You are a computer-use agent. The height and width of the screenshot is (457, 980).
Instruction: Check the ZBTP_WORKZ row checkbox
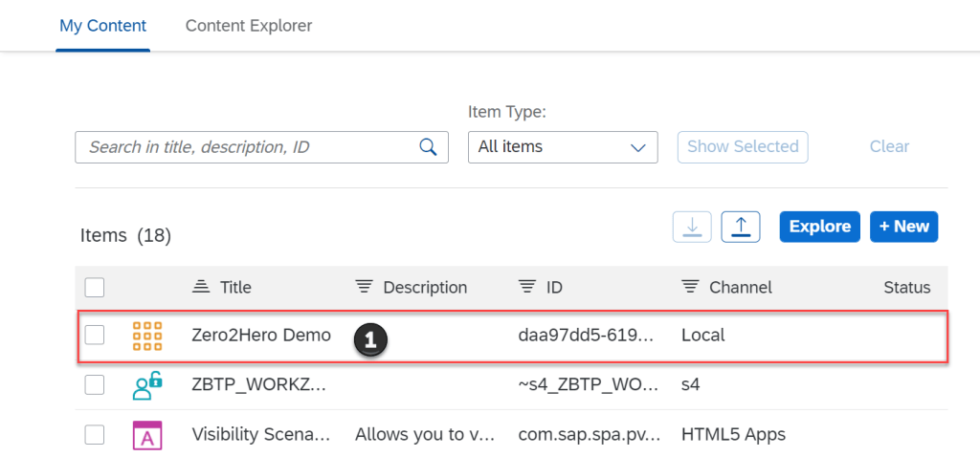(95, 385)
